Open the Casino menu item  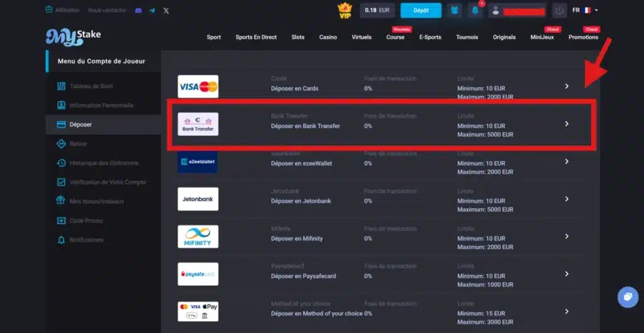tap(328, 37)
